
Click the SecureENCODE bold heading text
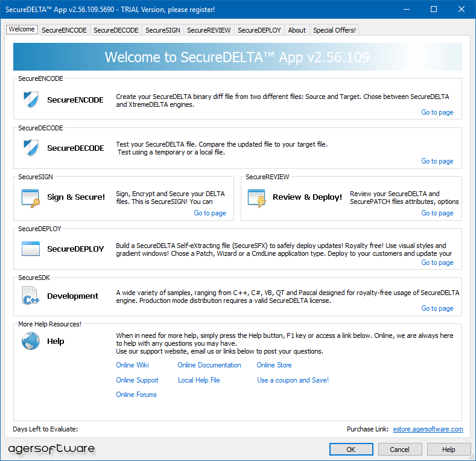(75, 100)
